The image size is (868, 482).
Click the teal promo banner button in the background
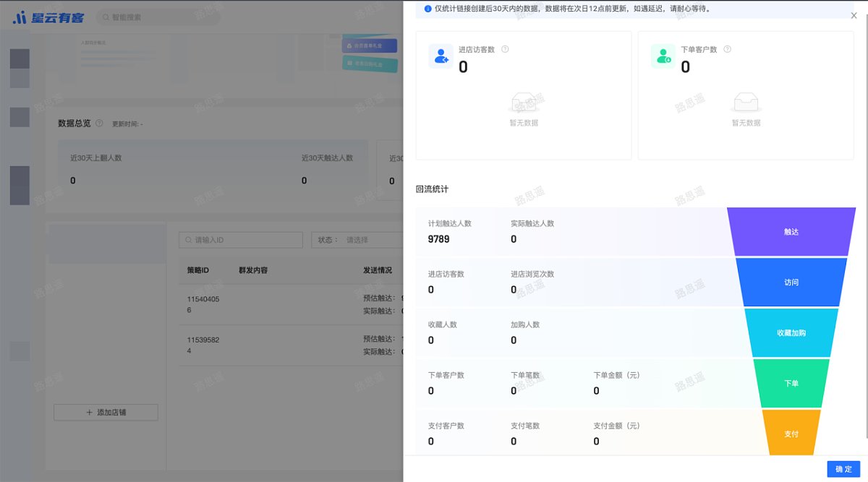370,64
